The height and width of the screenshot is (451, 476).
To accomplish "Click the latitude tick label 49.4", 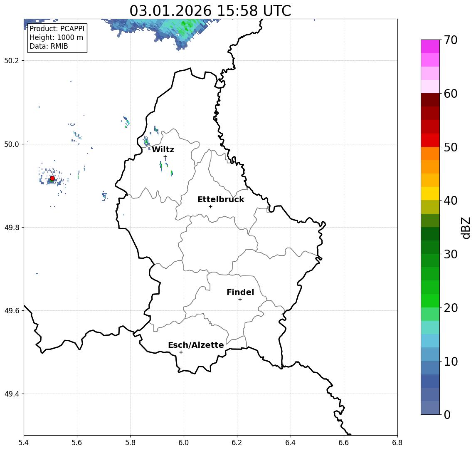I will (12, 394).
